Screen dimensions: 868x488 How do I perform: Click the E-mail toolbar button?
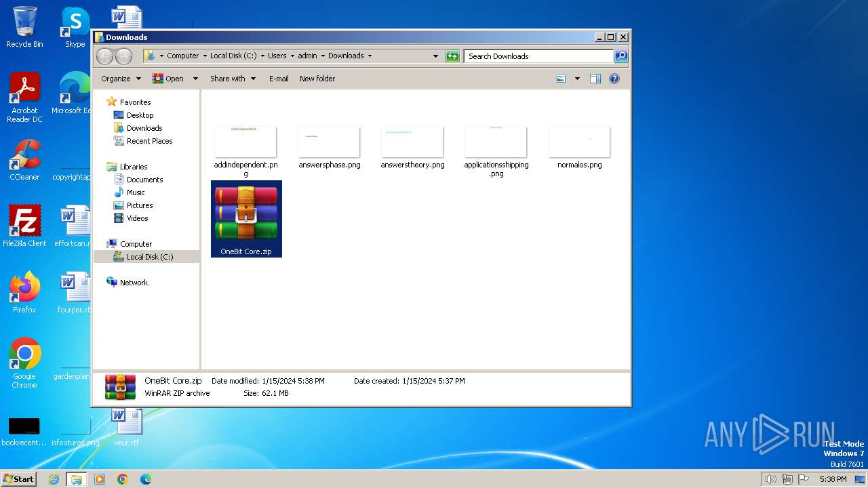279,79
